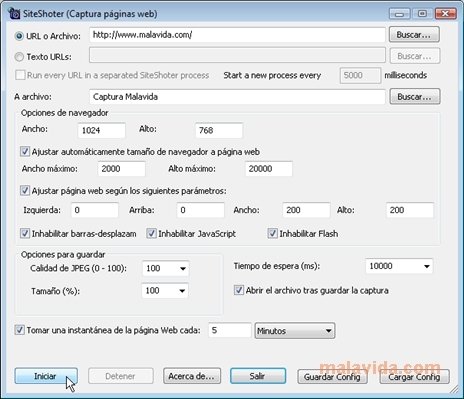
Task: Click the crop Alto field showing 200
Action: (x=410, y=210)
